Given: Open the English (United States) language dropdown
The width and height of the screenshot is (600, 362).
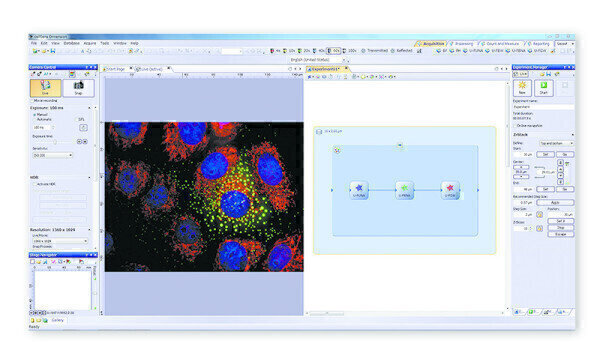Looking at the screenshot, I should click(318, 60).
